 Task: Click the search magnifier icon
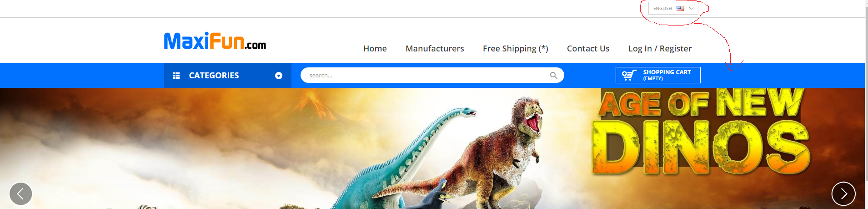553,75
